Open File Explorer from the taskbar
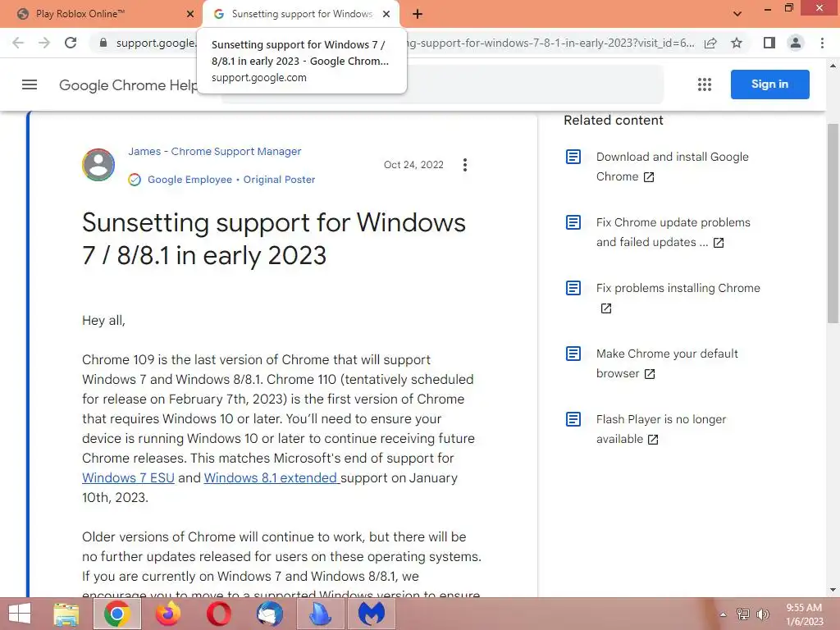Screen dimensions: 840x630 point(66,614)
